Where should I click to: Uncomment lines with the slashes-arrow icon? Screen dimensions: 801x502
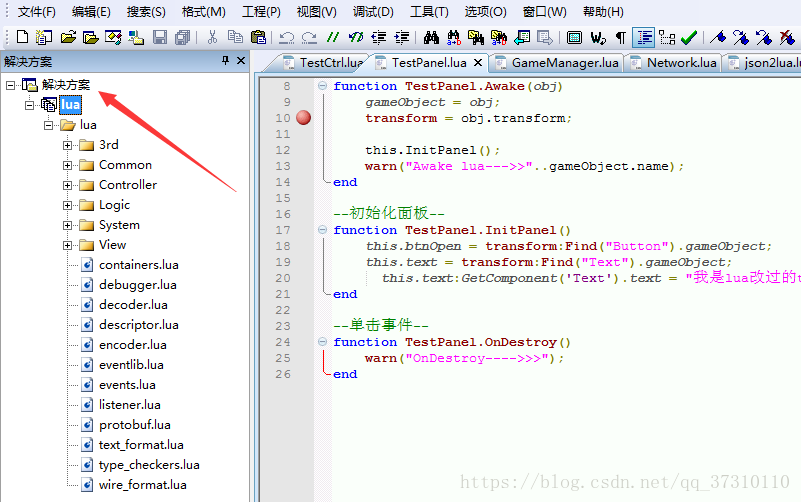pyautogui.click(x=356, y=37)
